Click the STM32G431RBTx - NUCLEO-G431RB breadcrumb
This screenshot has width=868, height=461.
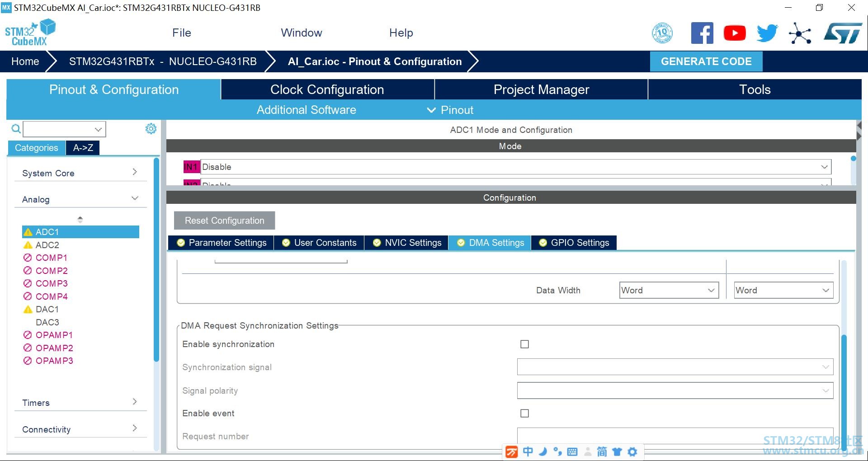pos(163,61)
